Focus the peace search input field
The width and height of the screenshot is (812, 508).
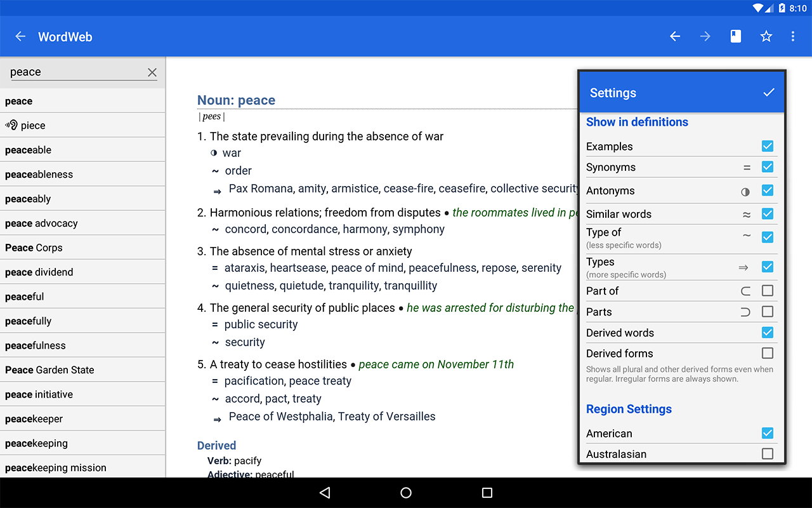click(70, 72)
